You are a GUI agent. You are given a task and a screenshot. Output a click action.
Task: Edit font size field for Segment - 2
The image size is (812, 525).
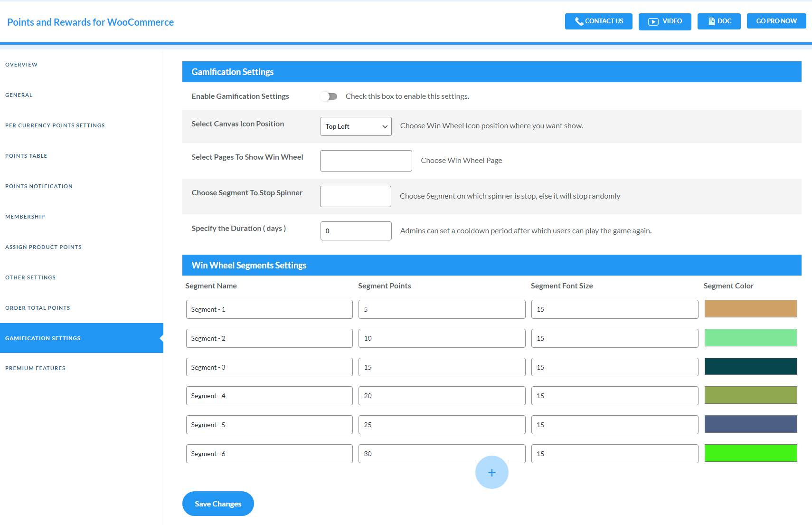click(615, 338)
